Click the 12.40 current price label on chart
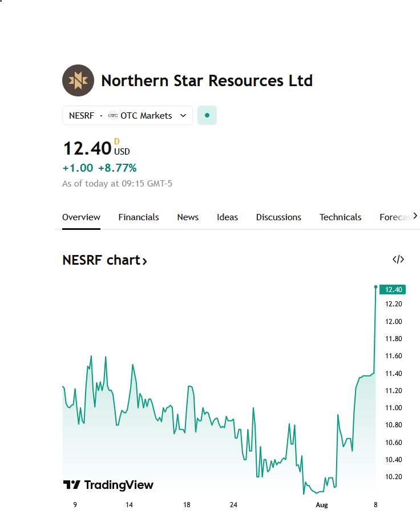 (393, 289)
